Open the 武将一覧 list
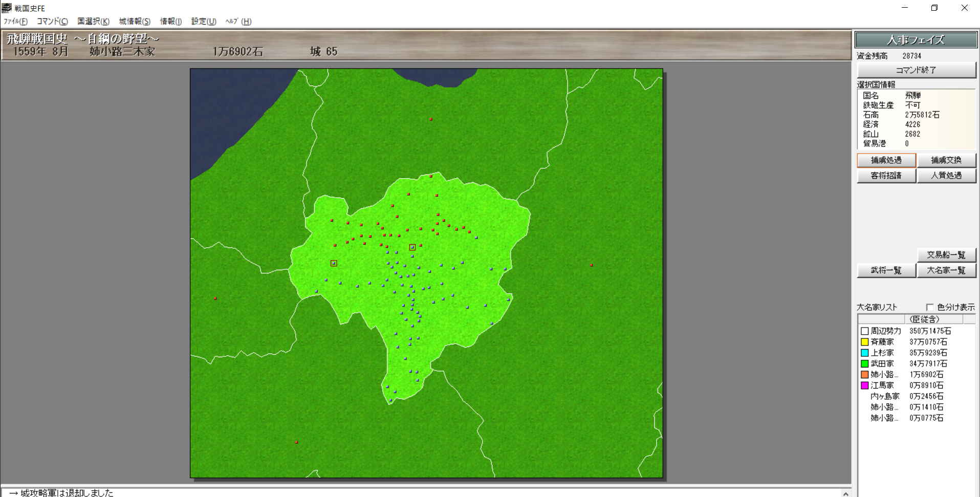Viewport: 980px width, 497px height. coord(886,270)
